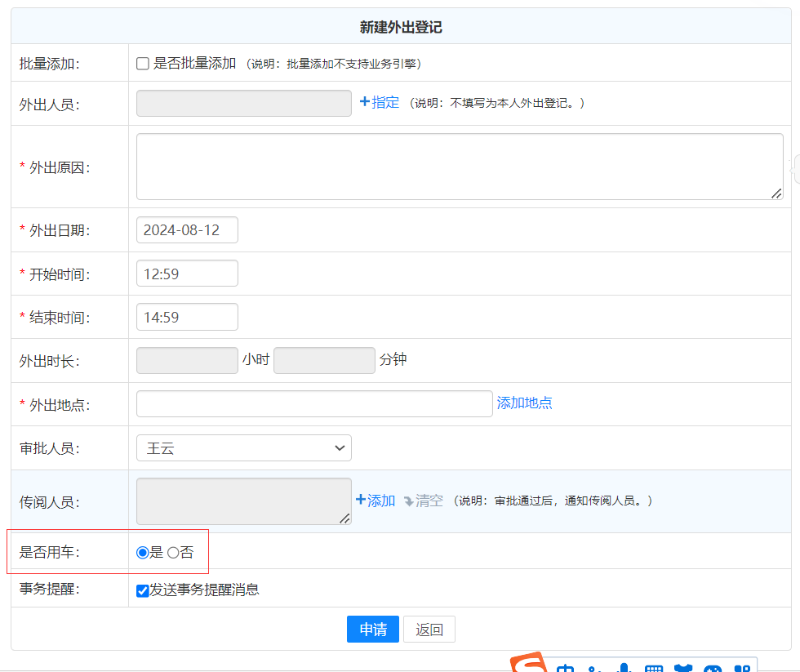
Task: Click the microphone voice input icon
Action: pyautogui.click(x=624, y=669)
